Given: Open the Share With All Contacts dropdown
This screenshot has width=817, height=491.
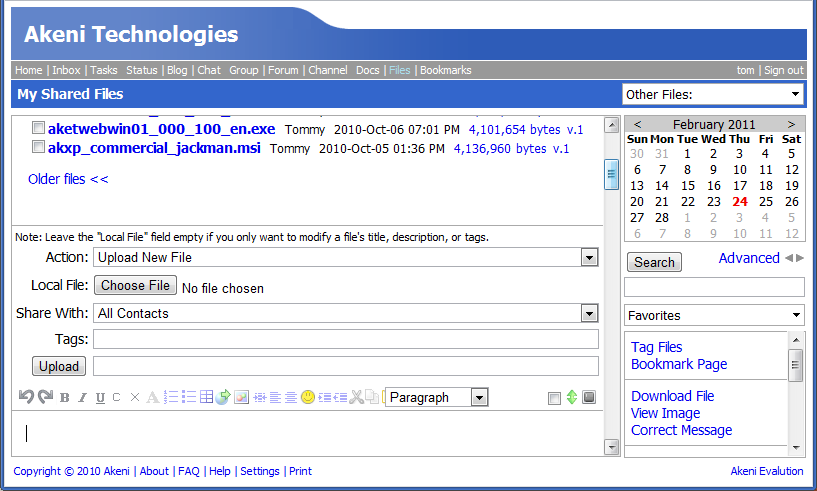Looking at the screenshot, I should [x=345, y=313].
